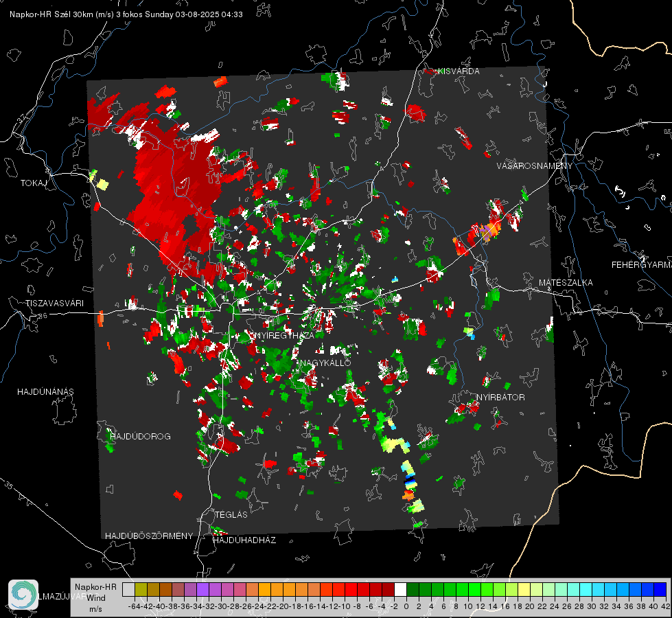
Task: Select the NAGYKÁLLÓ label
Action: pyautogui.click(x=326, y=363)
